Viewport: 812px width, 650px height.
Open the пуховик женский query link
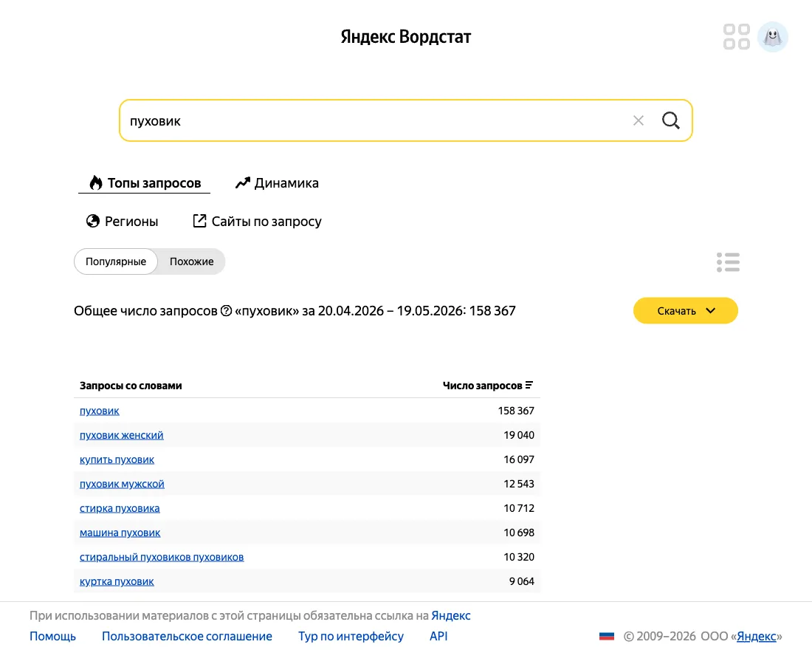pyautogui.click(x=121, y=435)
